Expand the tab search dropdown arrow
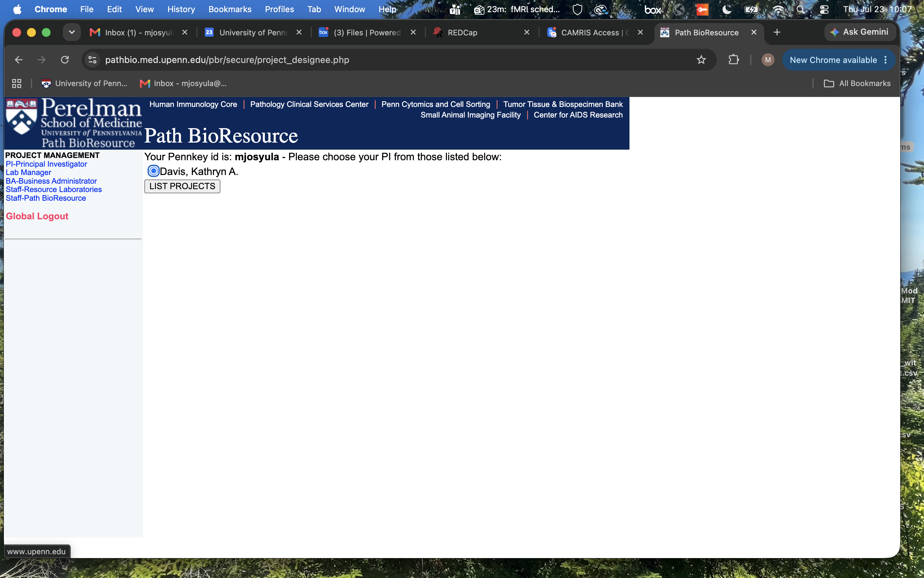Image resolution: width=924 pixels, height=578 pixels. (72, 32)
